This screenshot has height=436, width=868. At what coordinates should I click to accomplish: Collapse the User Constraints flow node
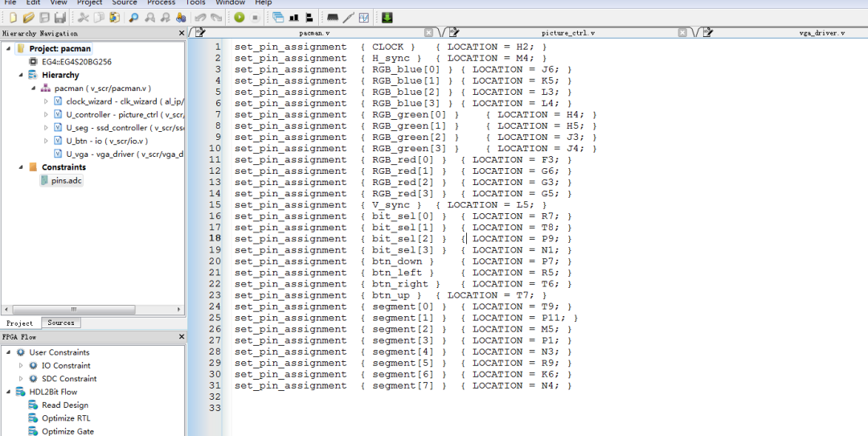point(8,352)
